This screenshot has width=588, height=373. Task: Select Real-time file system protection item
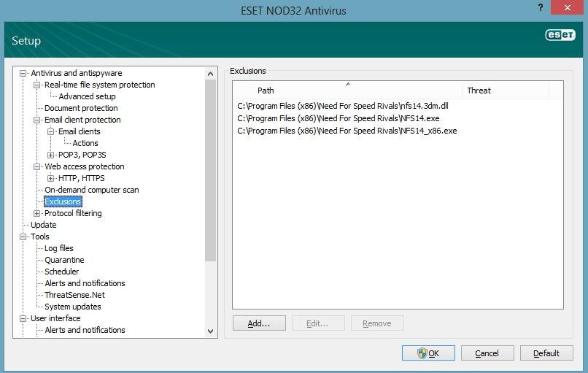coord(99,85)
